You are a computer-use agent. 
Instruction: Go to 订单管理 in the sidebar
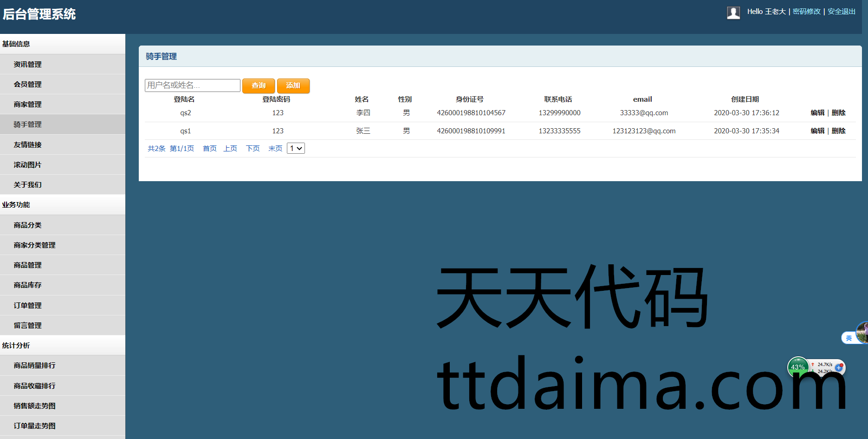click(x=28, y=306)
